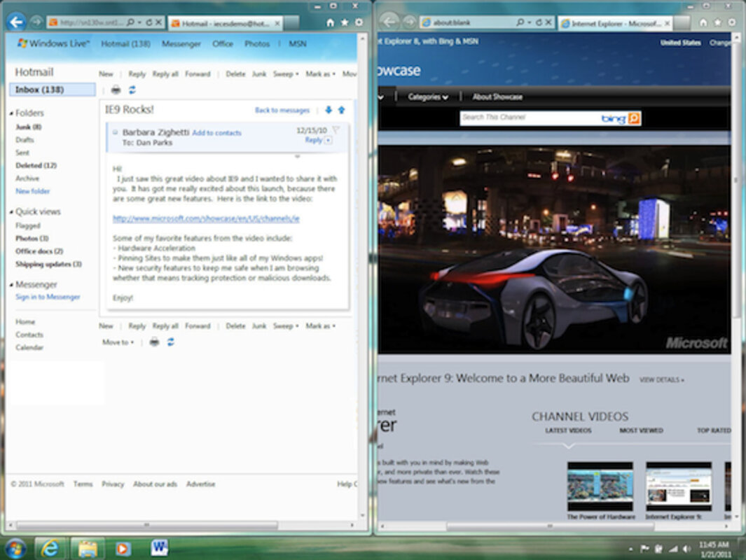Open the microsoft.com showcase link in email
This screenshot has width=746, height=560.
pos(206,218)
